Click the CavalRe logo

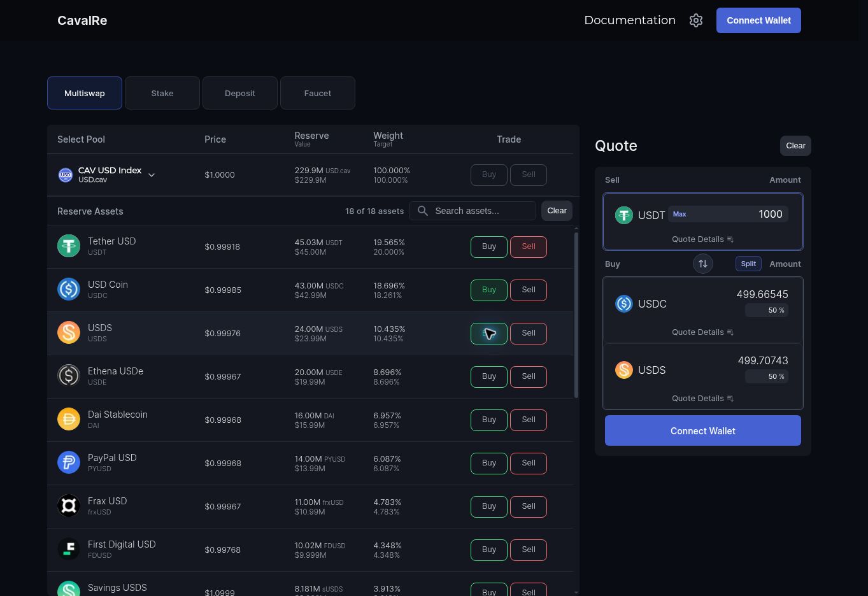pyautogui.click(x=82, y=20)
